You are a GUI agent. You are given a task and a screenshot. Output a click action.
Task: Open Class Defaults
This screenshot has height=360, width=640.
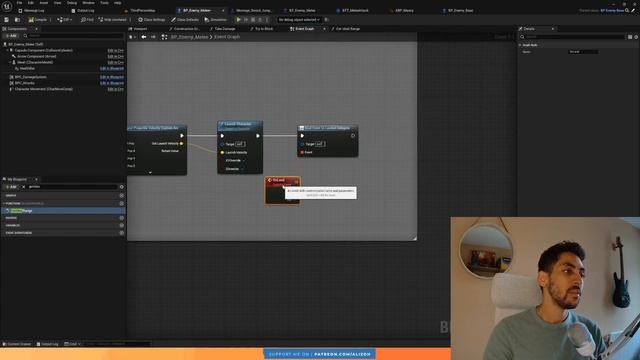tap(184, 20)
